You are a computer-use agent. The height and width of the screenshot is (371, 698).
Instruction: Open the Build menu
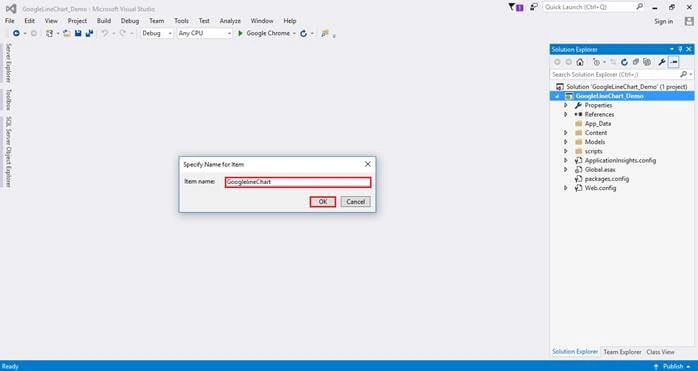104,21
